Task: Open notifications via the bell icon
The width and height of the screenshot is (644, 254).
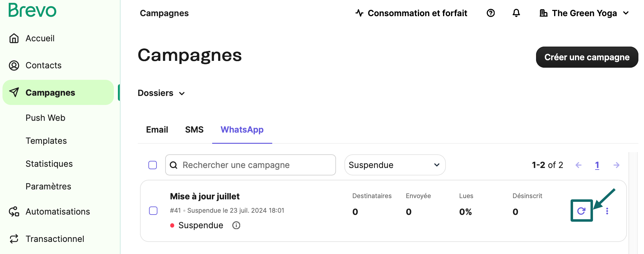Action: point(516,13)
